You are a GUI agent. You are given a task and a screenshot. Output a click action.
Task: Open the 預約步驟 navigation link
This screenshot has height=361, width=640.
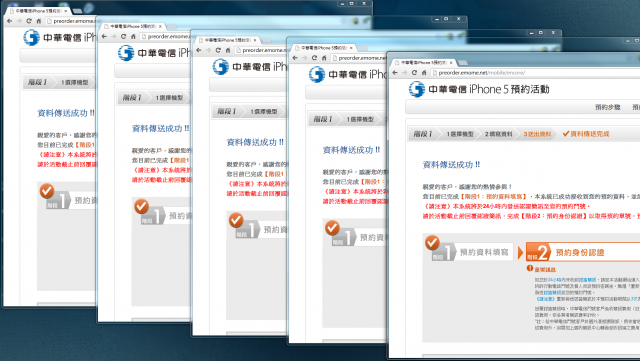607,107
